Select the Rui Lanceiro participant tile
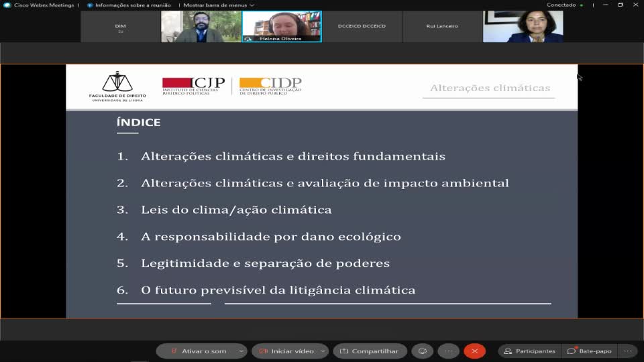 click(x=442, y=26)
